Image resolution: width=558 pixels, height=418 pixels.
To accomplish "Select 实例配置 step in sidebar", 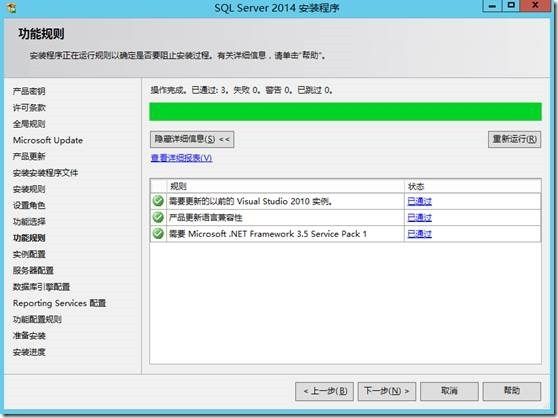I will click(29, 254).
